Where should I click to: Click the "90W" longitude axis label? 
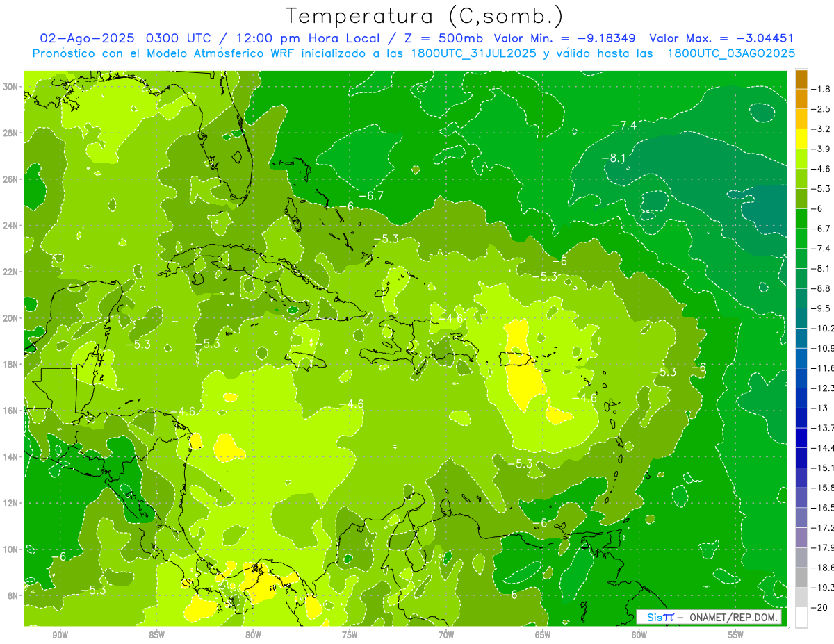point(60,635)
